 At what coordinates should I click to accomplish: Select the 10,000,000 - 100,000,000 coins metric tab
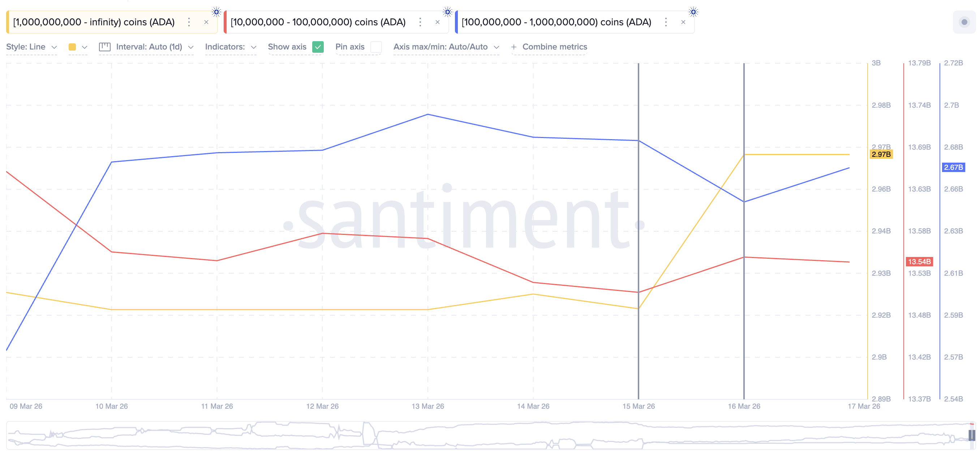tap(318, 22)
